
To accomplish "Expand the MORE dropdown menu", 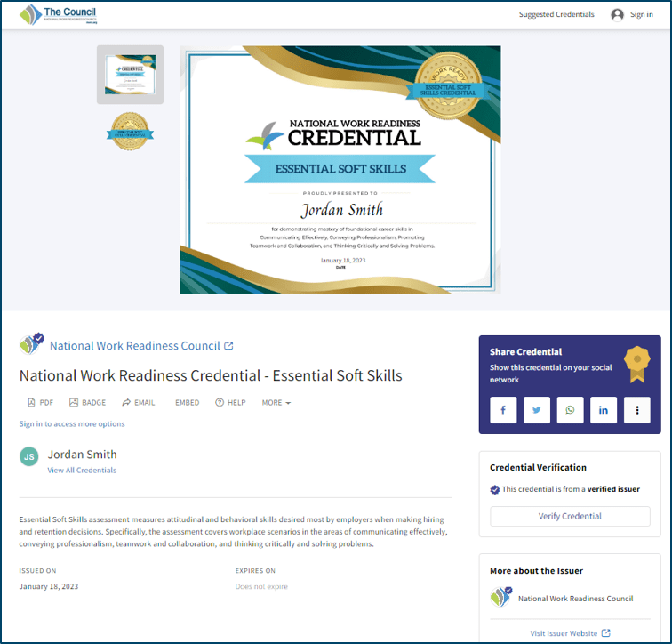I will point(276,403).
